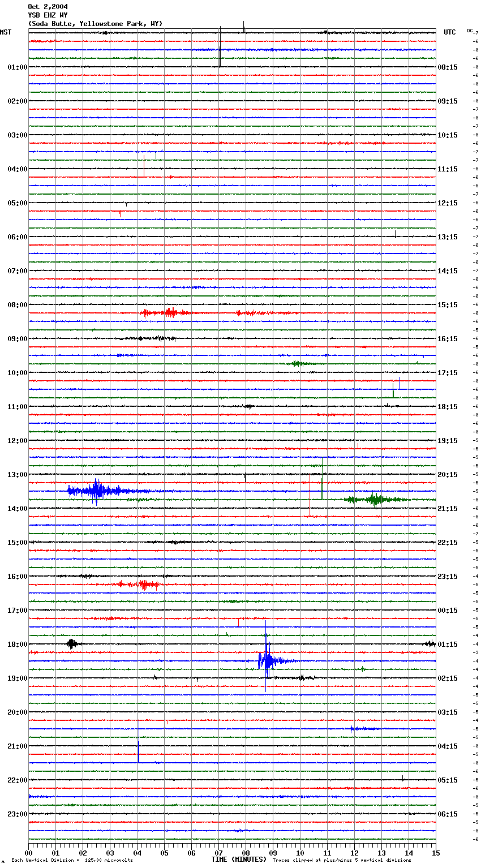481x868 pixels.
Task: Select the MST time label "06:00"
Action: tap(18, 237)
